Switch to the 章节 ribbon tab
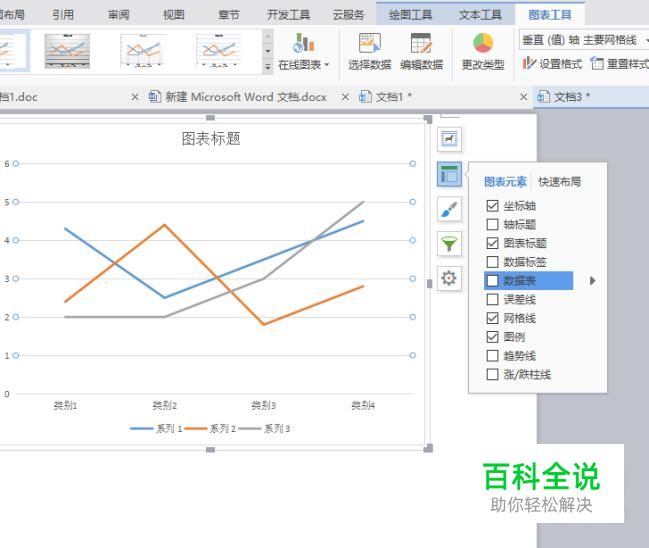649x548 pixels. [228, 15]
